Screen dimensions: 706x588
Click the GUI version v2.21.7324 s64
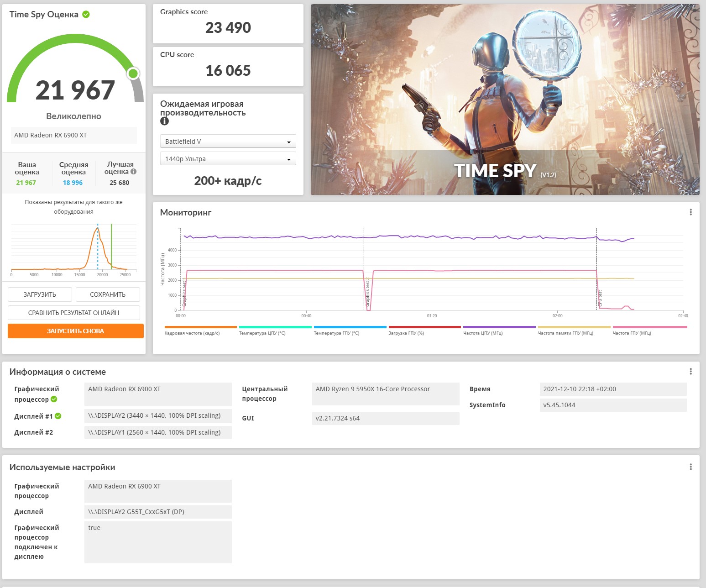[x=386, y=418]
